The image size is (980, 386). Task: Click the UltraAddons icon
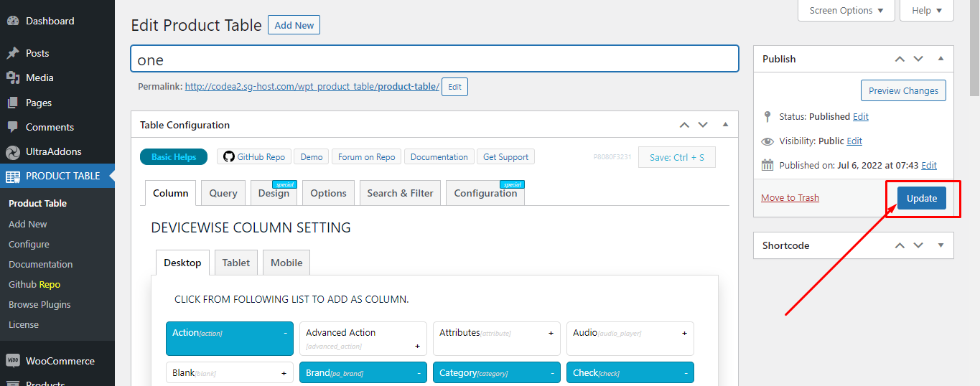pos(12,151)
